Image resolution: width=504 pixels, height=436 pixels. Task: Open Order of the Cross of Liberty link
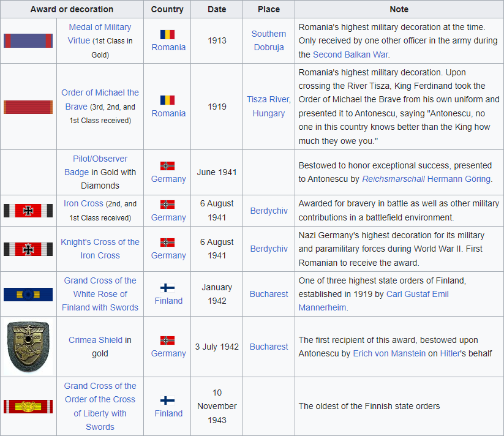(x=100, y=406)
